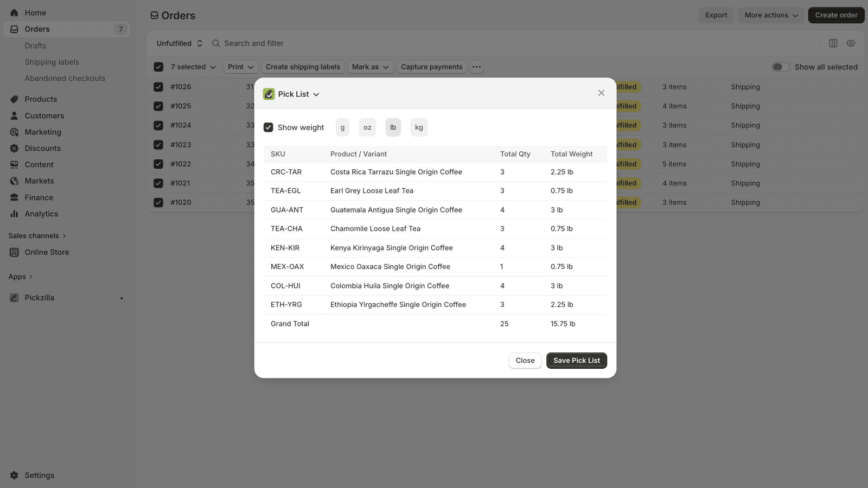Open the Mark as dropdown
This screenshot has width=868, height=488.
371,67
